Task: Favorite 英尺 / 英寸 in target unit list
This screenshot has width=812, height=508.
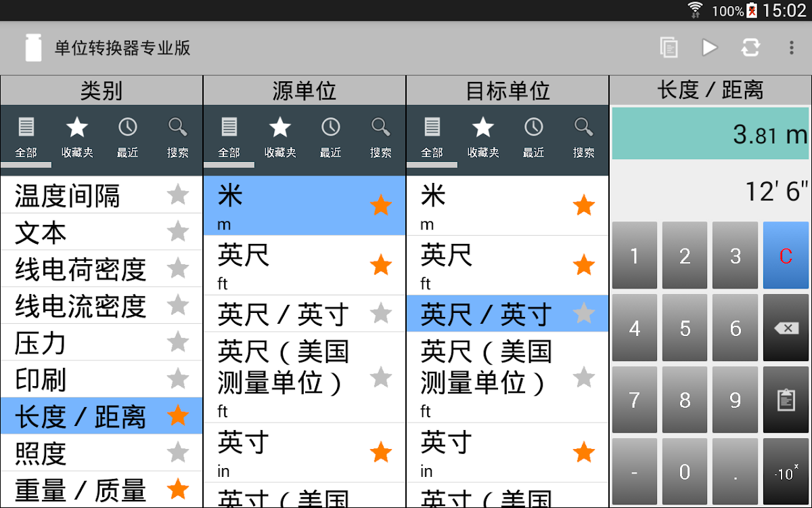Action: pos(583,314)
